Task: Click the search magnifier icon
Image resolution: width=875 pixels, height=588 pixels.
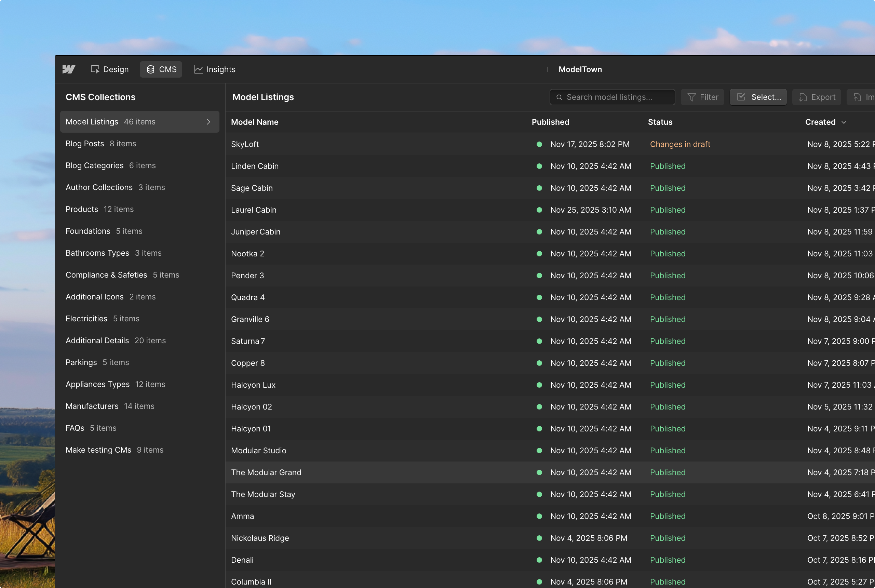Action: click(x=559, y=97)
